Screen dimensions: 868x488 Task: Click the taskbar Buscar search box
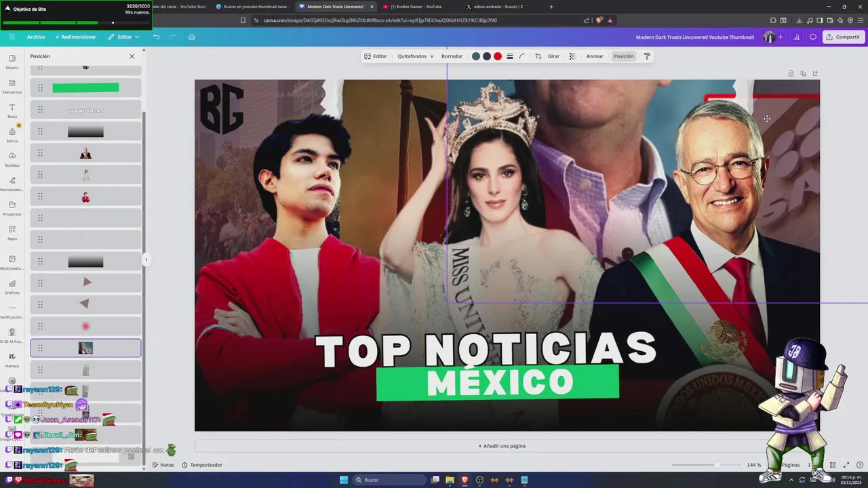[x=390, y=480]
